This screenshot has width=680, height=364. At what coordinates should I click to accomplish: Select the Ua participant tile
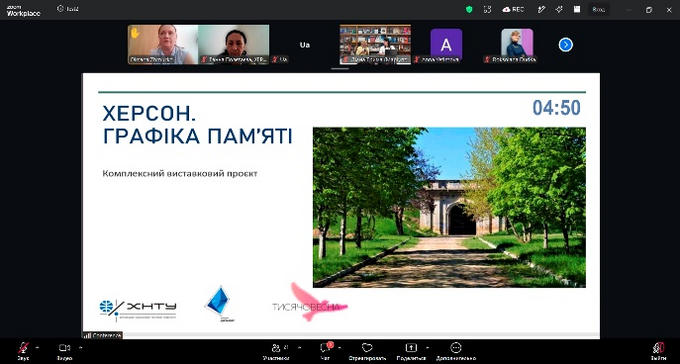[305, 45]
